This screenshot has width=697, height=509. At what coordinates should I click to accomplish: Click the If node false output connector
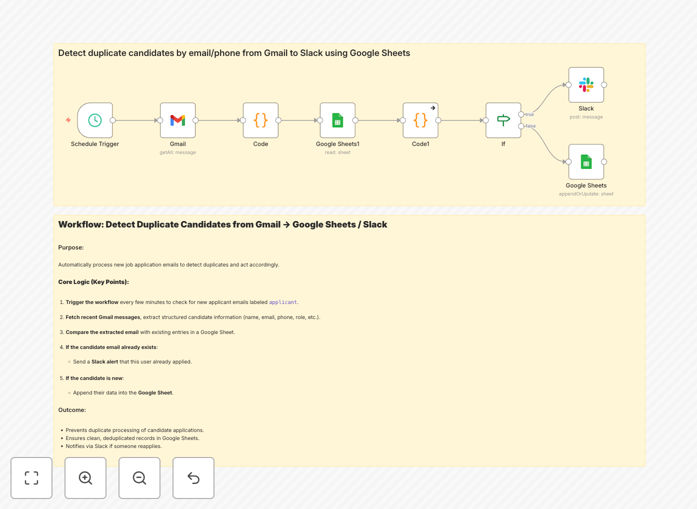click(x=521, y=126)
